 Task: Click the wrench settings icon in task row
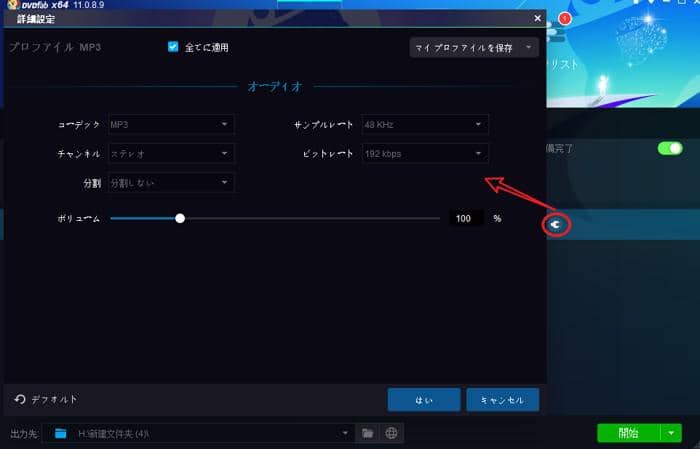[556, 224]
